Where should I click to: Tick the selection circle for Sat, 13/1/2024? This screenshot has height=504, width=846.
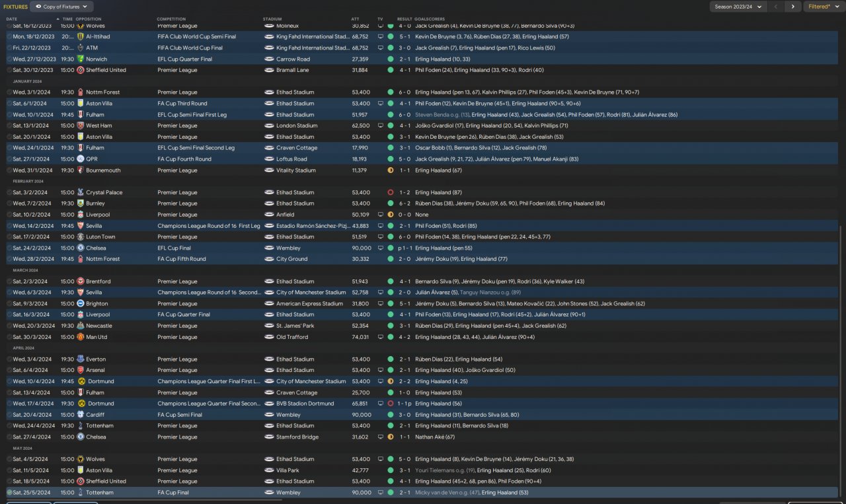pyautogui.click(x=9, y=126)
